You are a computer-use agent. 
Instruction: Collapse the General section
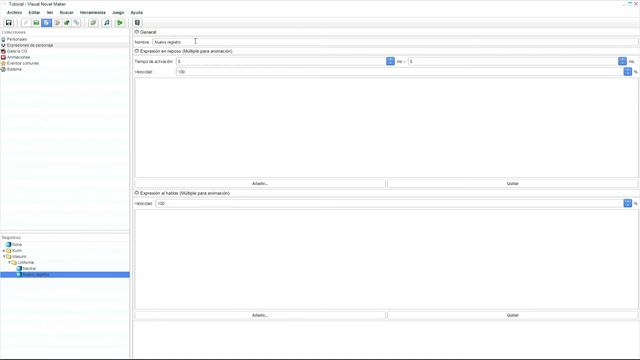tap(137, 32)
